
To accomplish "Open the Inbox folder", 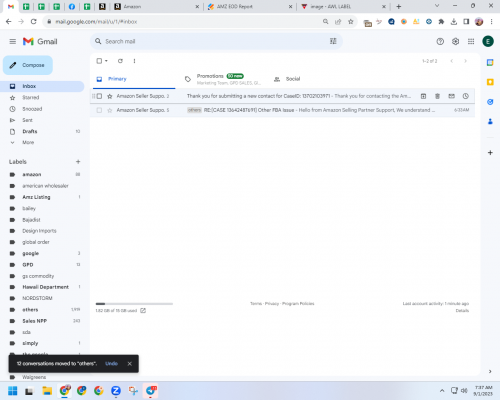I will pos(42,86).
